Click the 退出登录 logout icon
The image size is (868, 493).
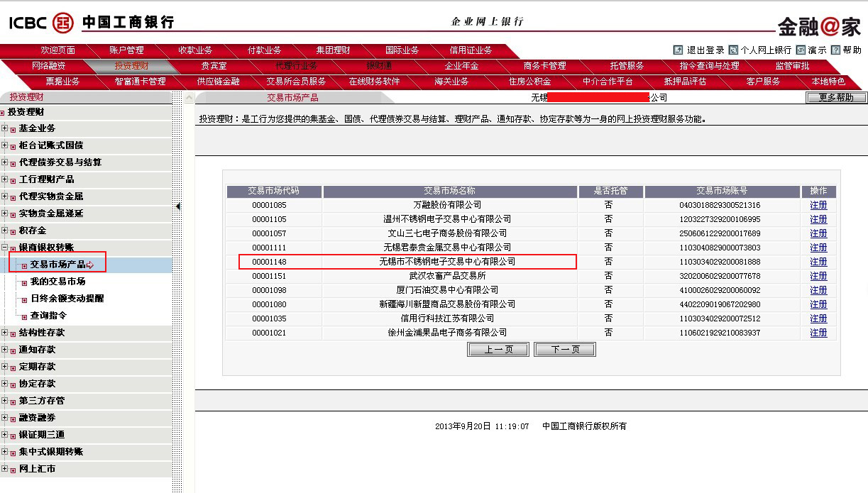[x=678, y=50]
